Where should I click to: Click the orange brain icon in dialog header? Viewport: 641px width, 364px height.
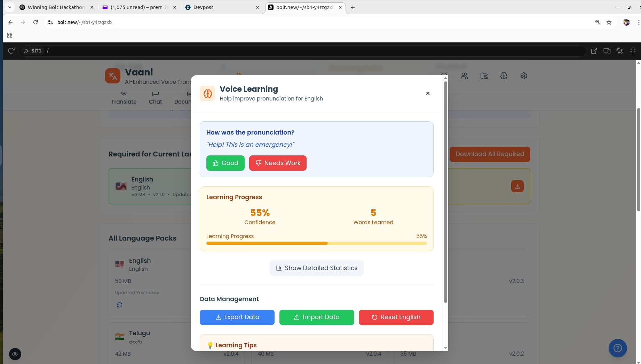pos(207,94)
